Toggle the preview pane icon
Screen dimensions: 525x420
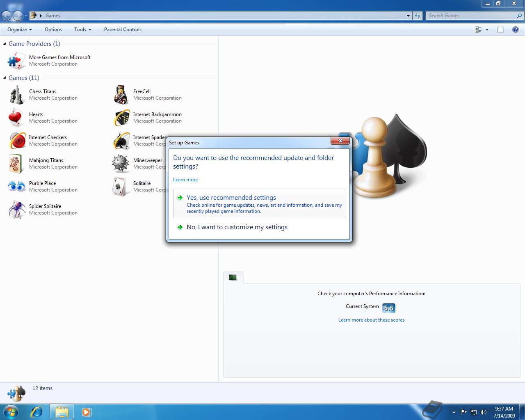pyautogui.click(x=501, y=30)
